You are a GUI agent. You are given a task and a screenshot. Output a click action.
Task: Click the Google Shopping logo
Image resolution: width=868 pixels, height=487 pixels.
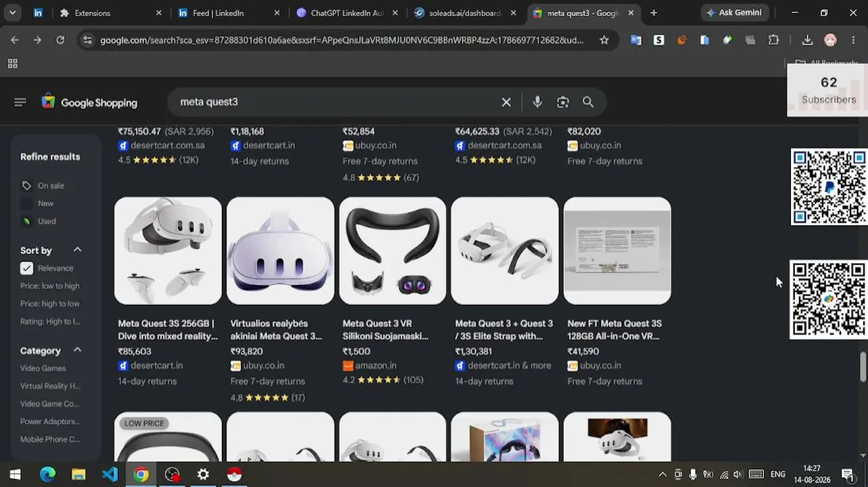(89, 102)
